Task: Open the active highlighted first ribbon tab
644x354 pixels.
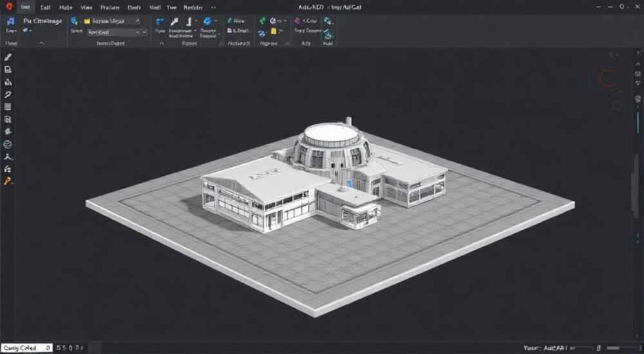Action: point(26,7)
